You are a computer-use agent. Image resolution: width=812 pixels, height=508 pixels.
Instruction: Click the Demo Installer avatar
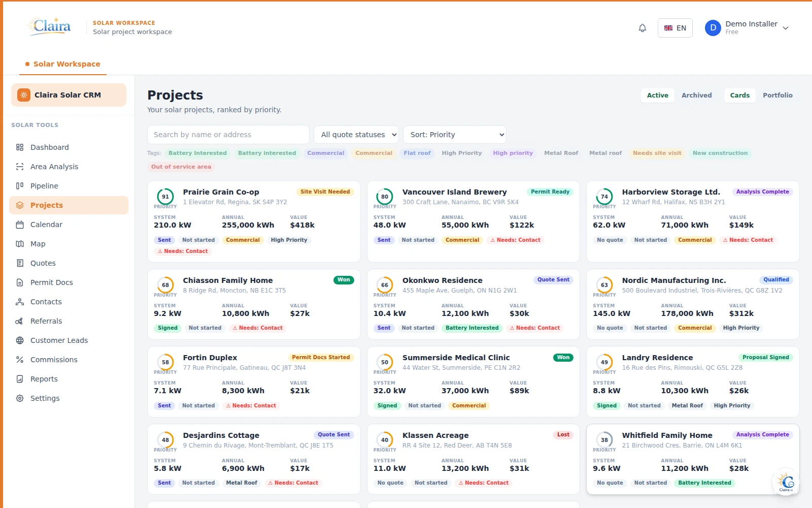713,28
